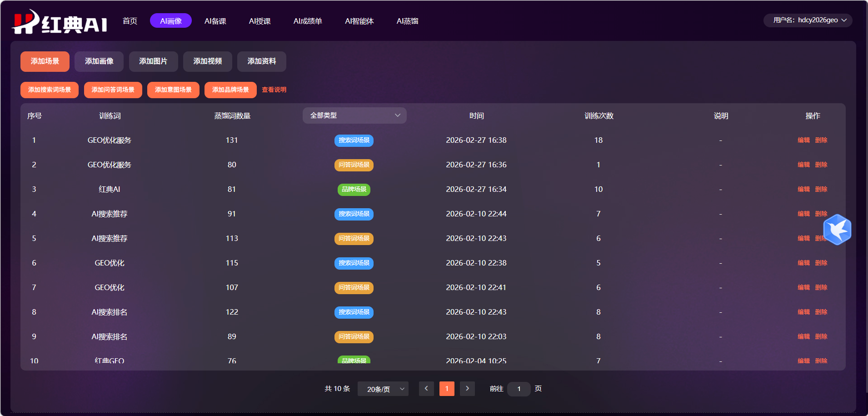This screenshot has width=868, height=416.
Task: Switch to the AI备课 menu
Action: [215, 21]
